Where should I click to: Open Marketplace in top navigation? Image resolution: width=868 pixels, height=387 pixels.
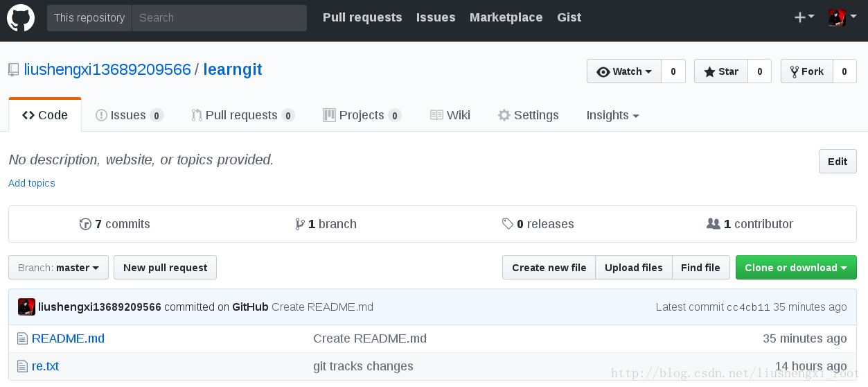point(506,17)
